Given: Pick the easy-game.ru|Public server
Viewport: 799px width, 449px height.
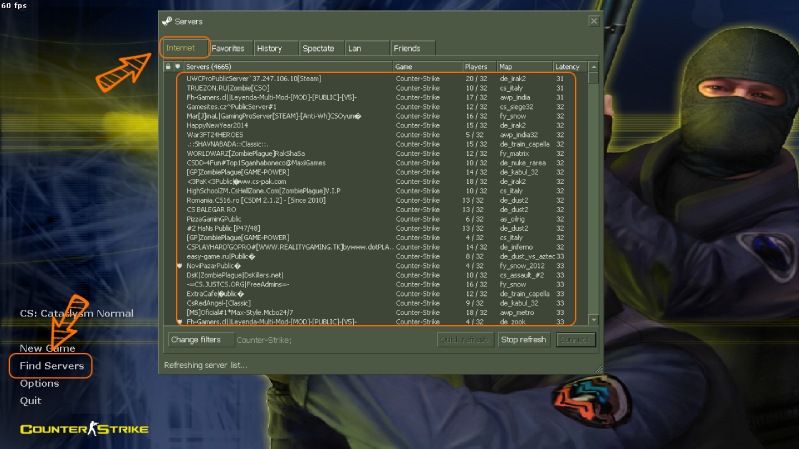Looking at the screenshot, I should pos(376,256).
